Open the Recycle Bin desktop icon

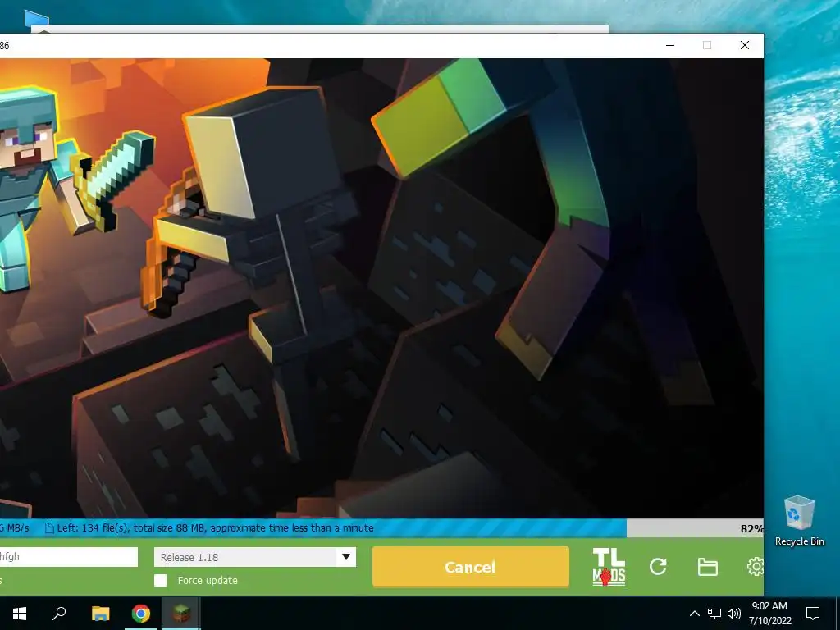[799, 521]
